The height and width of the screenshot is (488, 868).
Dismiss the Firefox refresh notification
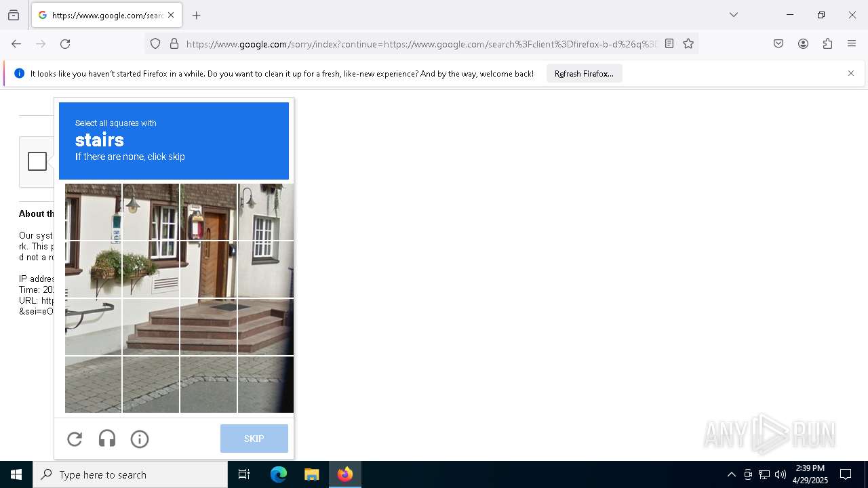pos(851,73)
